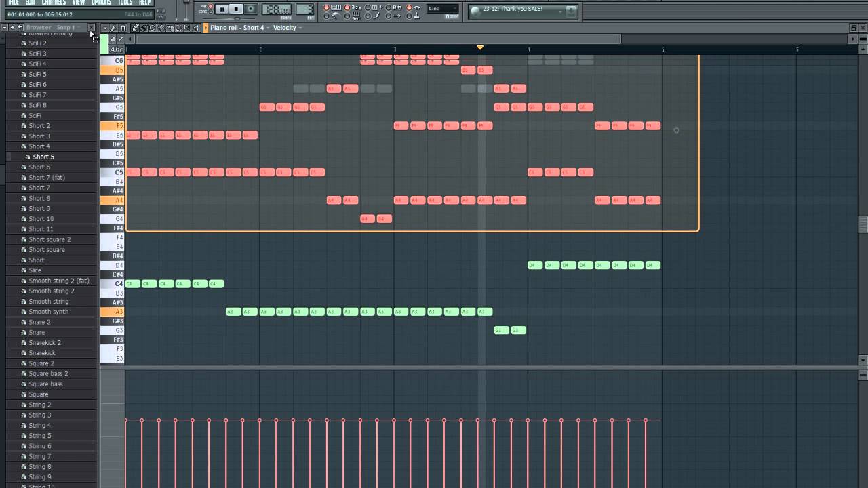Toggle the Wait for input option
Screen dimensions: 868x488
(x=352, y=16)
